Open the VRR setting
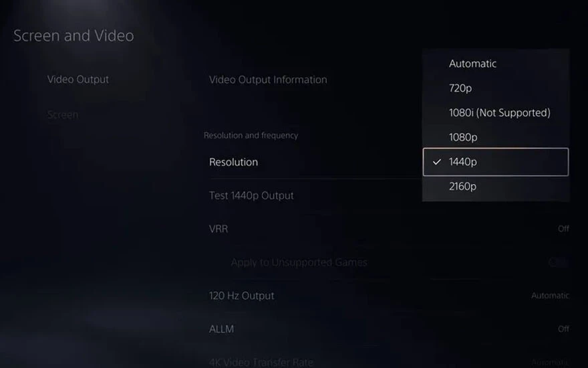This screenshot has height=368, width=588. tap(218, 229)
